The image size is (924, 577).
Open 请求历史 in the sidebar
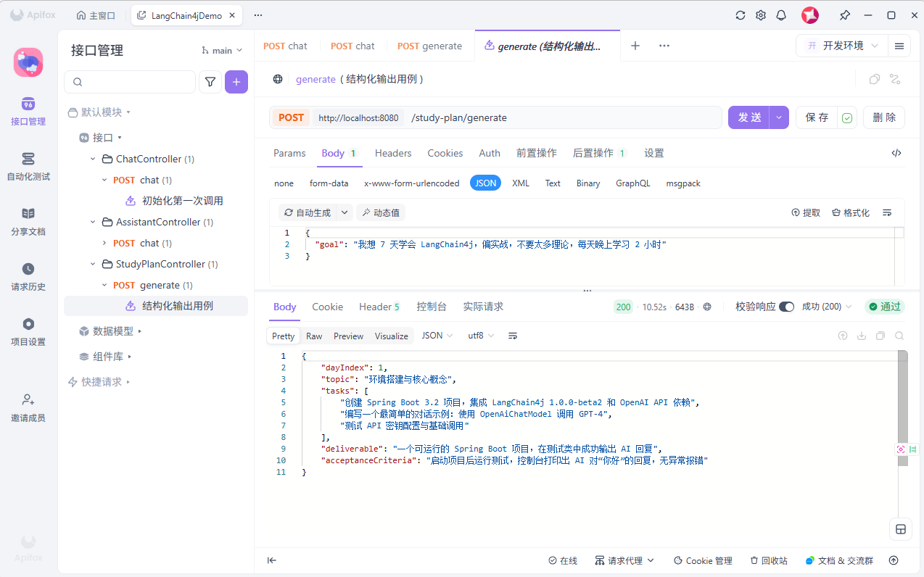(x=28, y=276)
